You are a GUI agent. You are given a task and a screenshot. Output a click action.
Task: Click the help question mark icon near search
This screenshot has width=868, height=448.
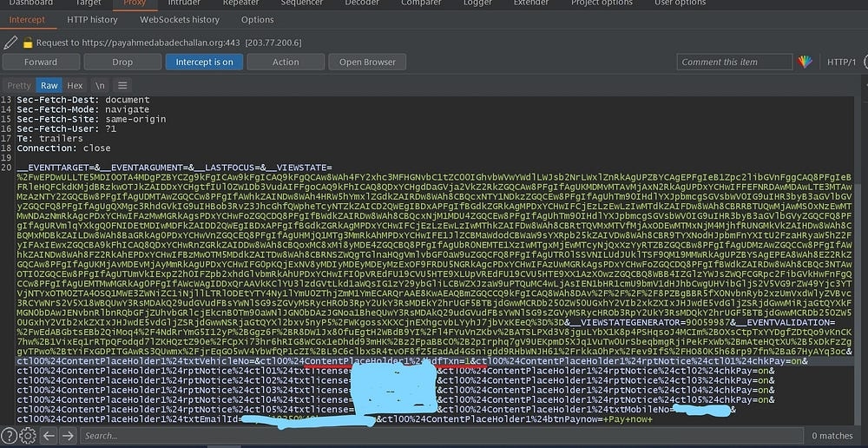pos(9,436)
